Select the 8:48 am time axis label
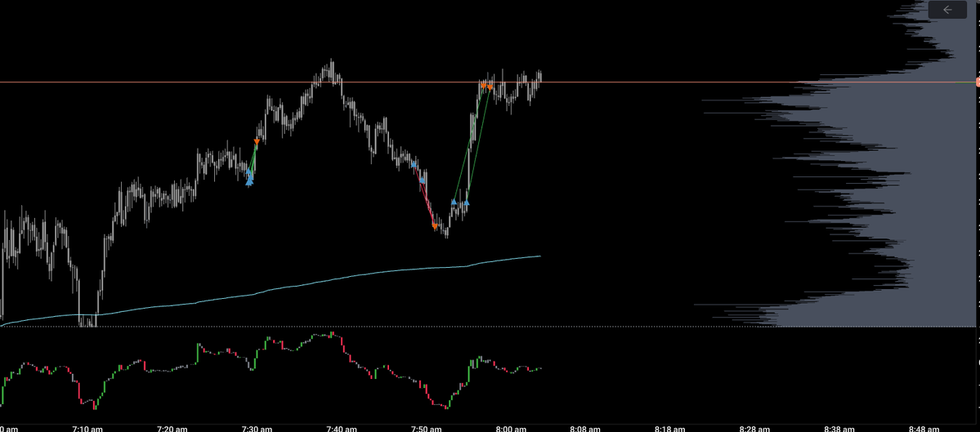The image size is (980, 432). click(x=924, y=429)
